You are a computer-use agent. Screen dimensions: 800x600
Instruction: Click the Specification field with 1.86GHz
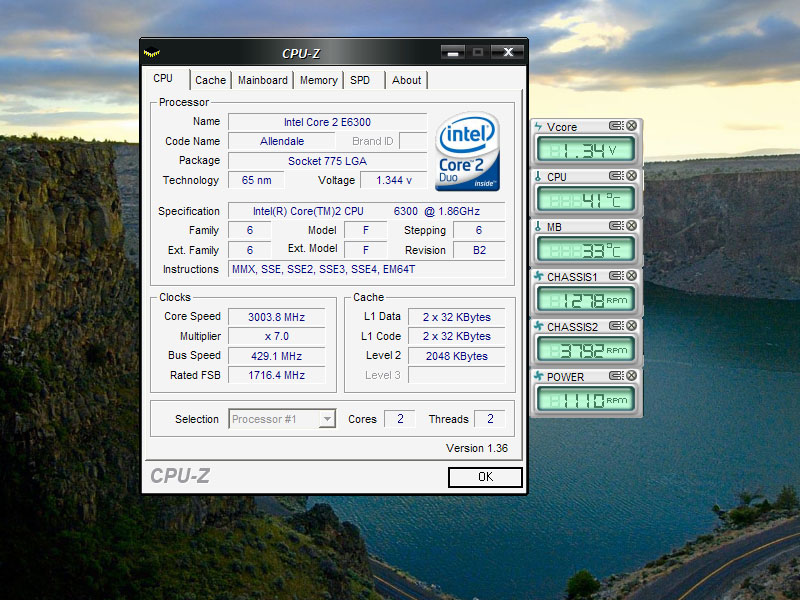coord(366,211)
